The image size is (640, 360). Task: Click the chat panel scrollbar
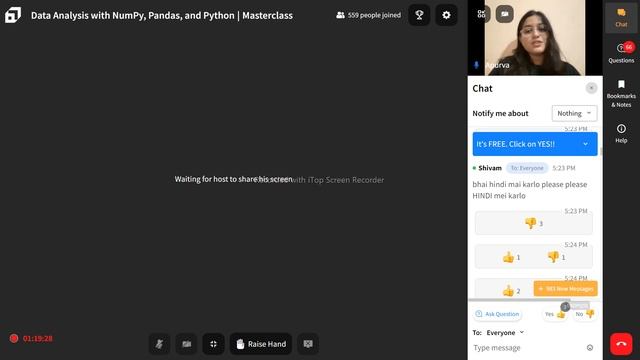[x=600, y=152]
